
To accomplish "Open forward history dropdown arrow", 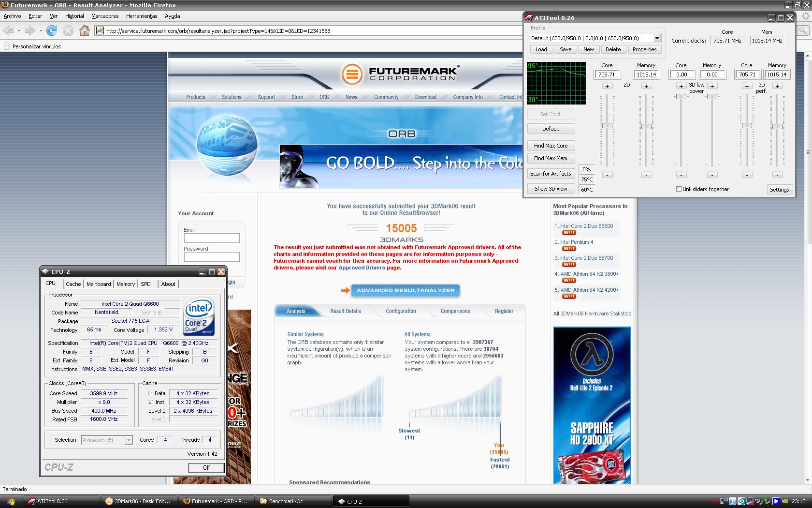I will point(40,31).
